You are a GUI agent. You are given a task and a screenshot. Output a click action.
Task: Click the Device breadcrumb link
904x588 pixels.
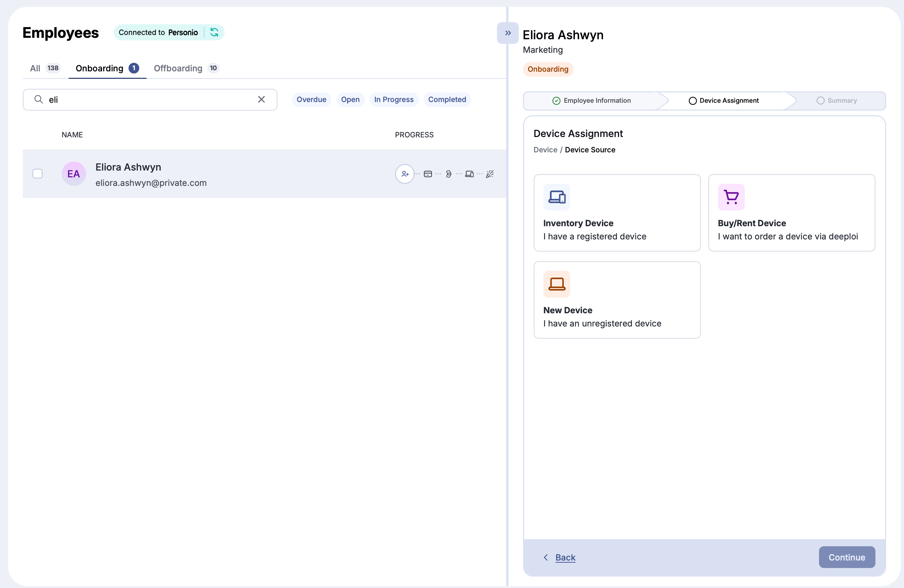[x=545, y=149]
